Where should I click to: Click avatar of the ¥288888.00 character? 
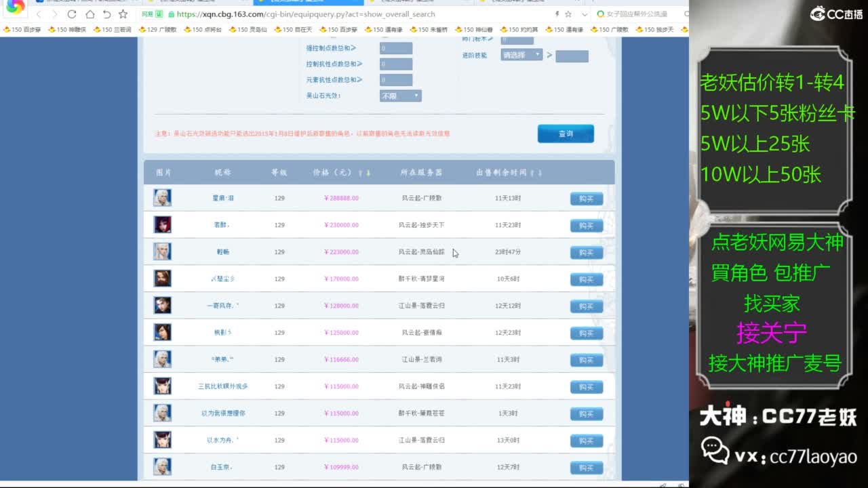click(162, 198)
